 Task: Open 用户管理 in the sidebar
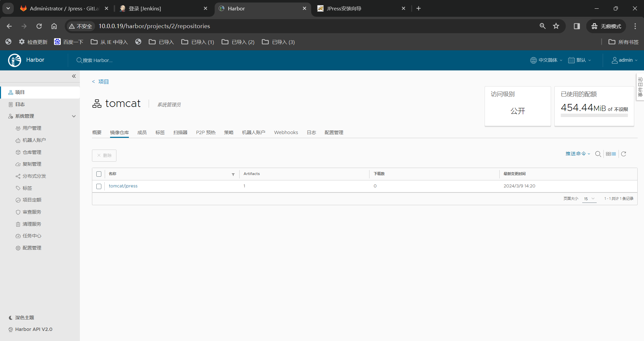32,128
